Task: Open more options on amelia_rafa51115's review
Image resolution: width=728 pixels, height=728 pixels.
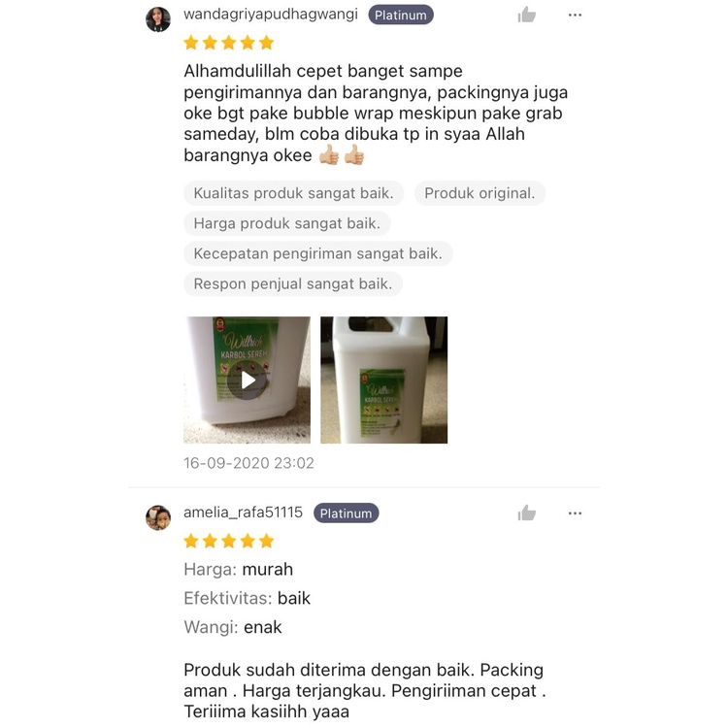Action: (575, 513)
